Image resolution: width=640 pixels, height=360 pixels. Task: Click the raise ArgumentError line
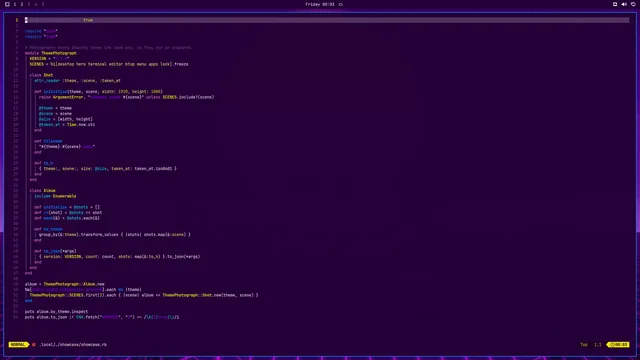coord(127,97)
